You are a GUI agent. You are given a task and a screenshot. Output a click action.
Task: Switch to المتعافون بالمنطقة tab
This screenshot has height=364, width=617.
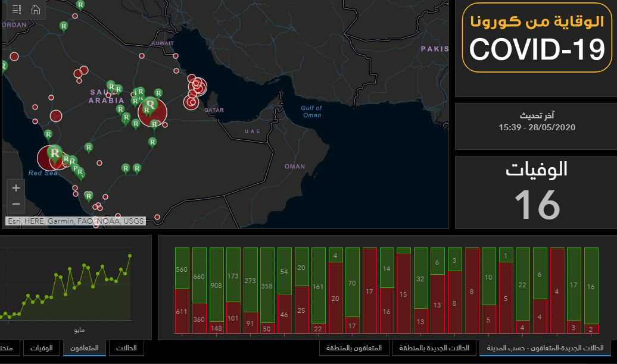tap(354, 348)
